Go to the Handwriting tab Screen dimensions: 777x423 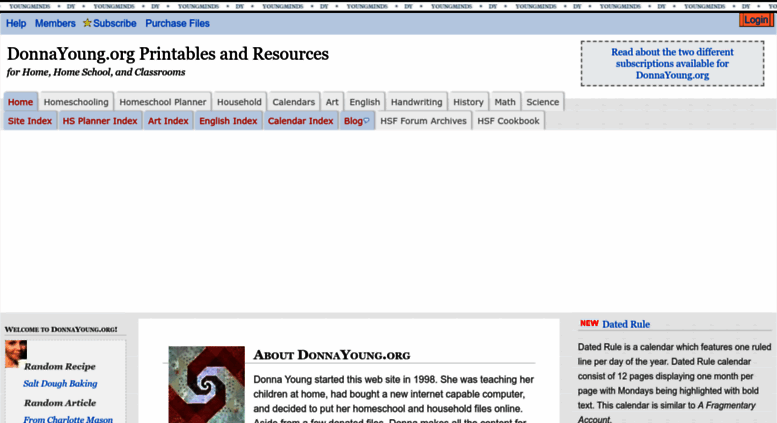click(417, 102)
